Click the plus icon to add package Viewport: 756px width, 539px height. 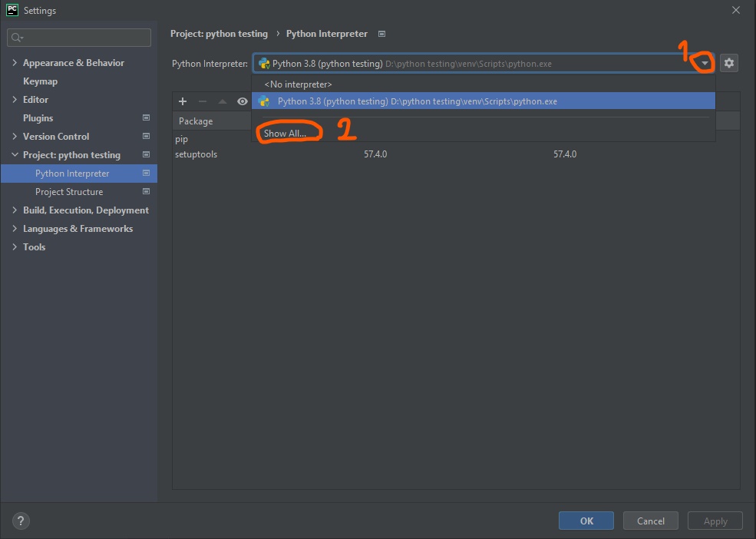coord(183,101)
